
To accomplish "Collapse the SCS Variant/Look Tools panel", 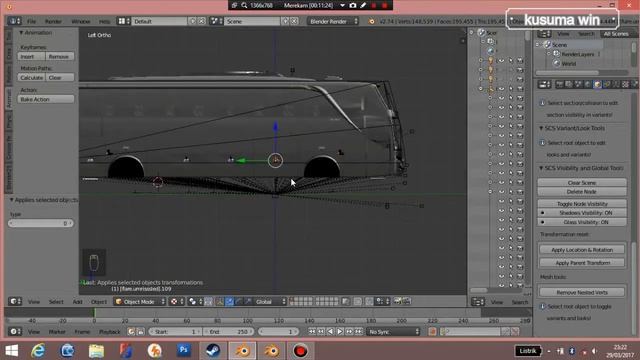I will point(541,128).
